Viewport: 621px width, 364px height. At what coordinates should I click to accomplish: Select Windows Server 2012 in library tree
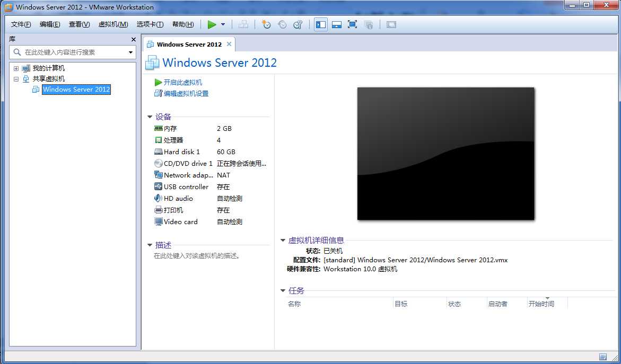(76, 90)
